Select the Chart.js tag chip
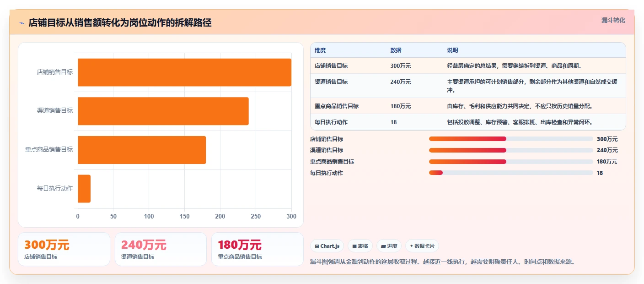Image resolution: width=644 pixels, height=284 pixels. pyautogui.click(x=327, y=246)
